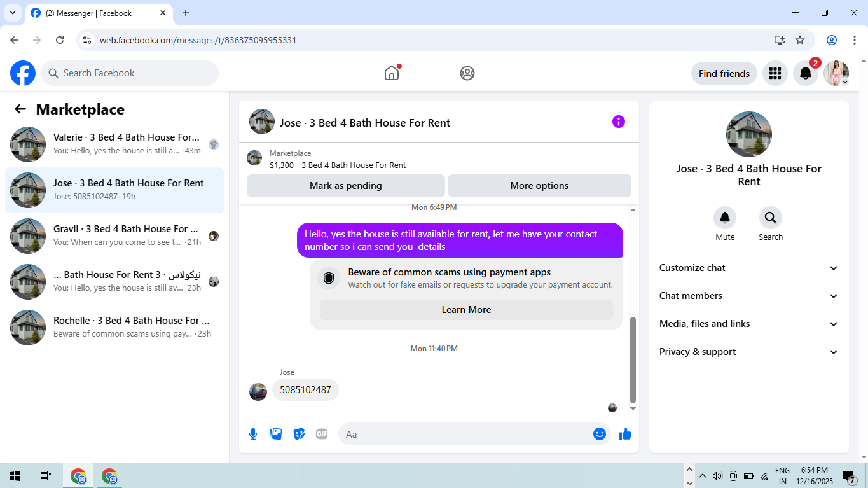Switch to Messenger | Facebook tab
Image resolution: width=868 pixels, height=488 pixels.
pyautogui.click(x=99, y=13)
